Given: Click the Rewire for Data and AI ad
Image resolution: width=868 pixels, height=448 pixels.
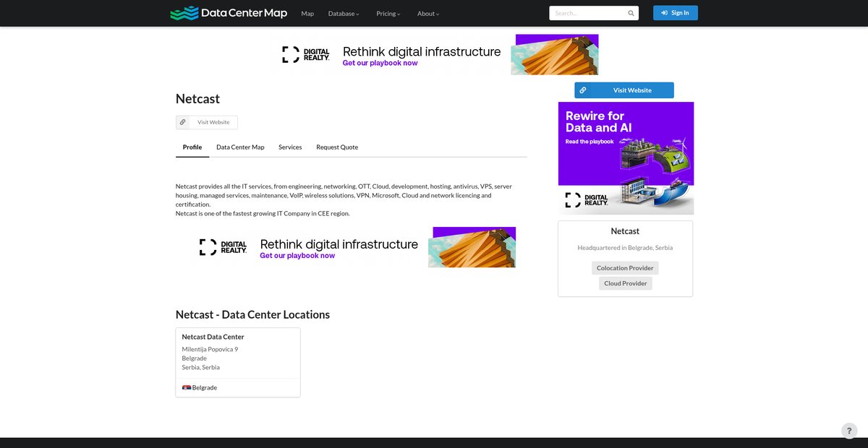Looking at the screenshot, I should (x=626, y=158).
